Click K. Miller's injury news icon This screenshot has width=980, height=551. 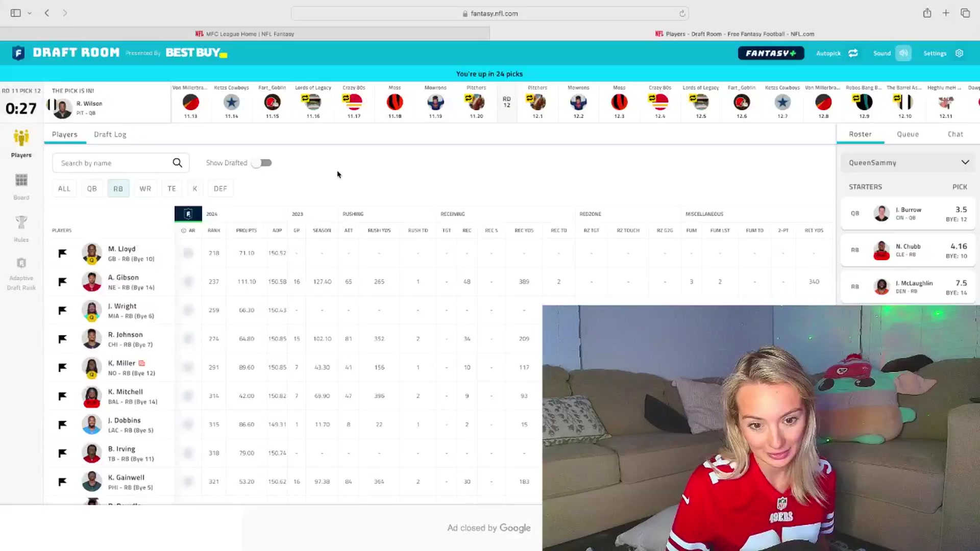coord(142,363)
